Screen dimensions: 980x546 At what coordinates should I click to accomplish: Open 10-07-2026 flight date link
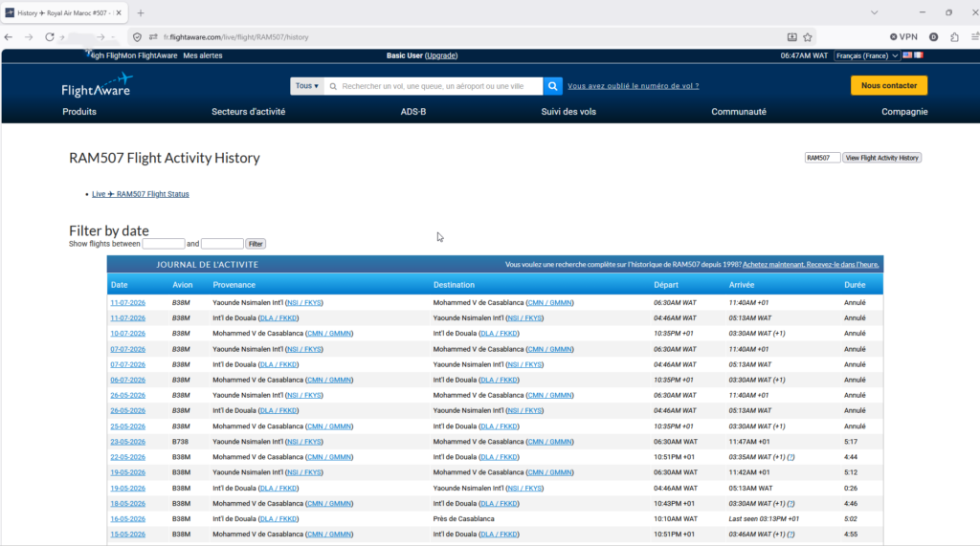pos(127,334)
